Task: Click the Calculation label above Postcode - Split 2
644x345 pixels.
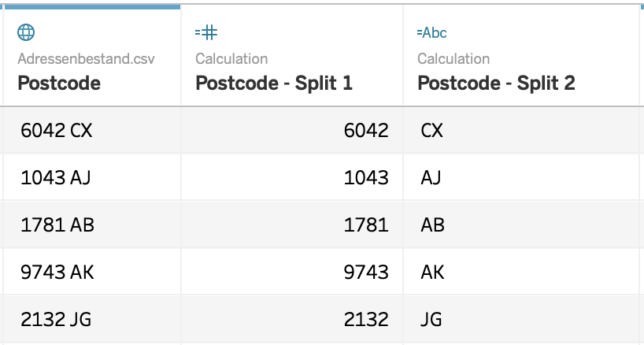Action: tap(453, 59)
